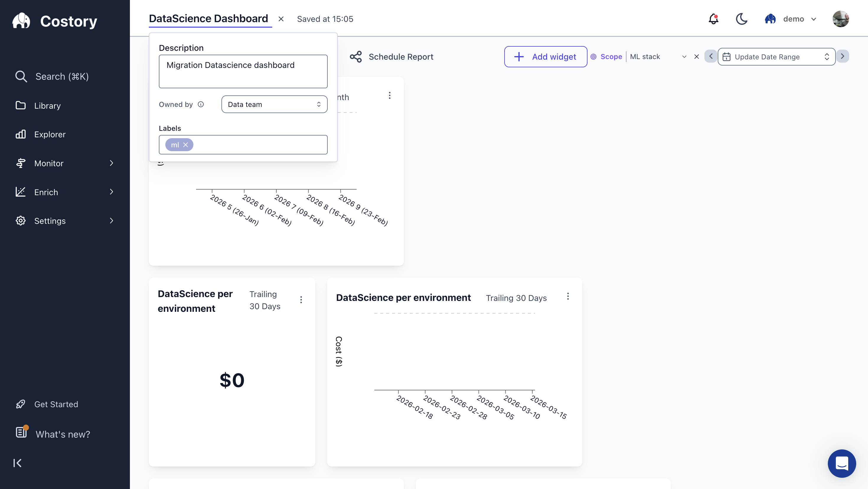Open the Search command palette

pyautogui.click(x=61, y=76)
